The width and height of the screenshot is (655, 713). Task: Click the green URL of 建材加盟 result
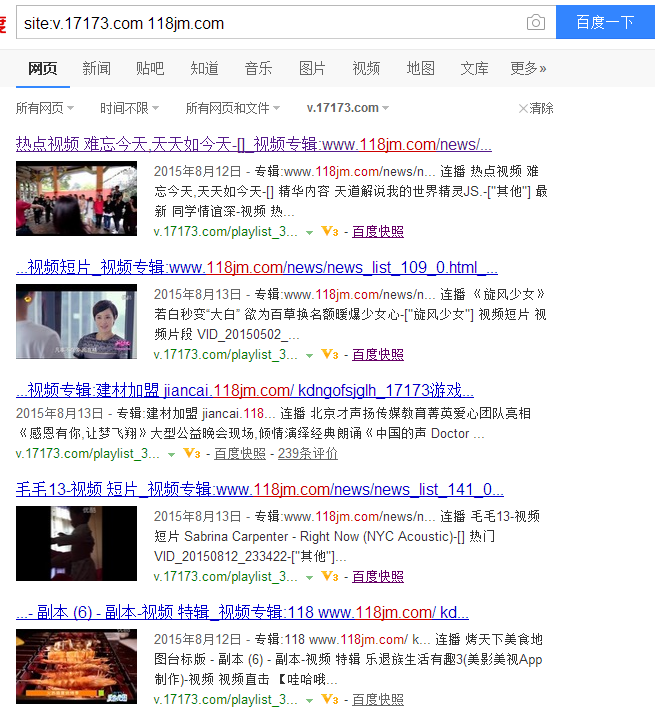(x=88, y=453)
